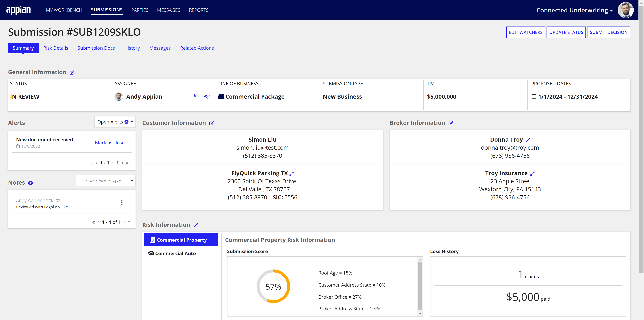The image size is (644, 320).
Task: Select the Risk Details tab
Action: coord(56,48)
